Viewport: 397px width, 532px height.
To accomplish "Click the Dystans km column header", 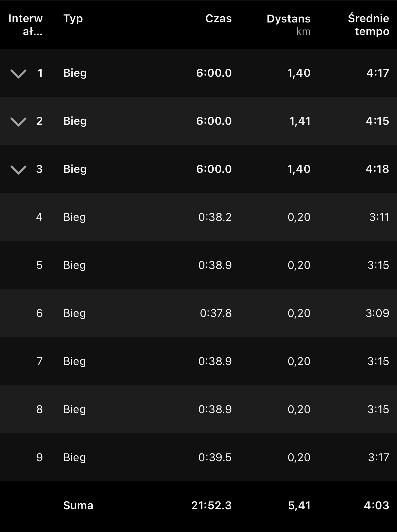I will click(288, 24).
